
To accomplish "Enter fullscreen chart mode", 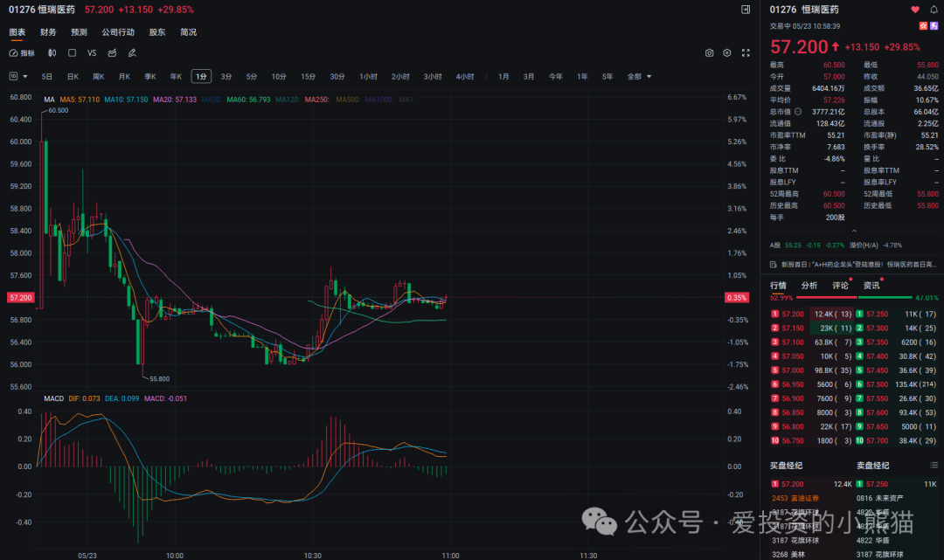I will 746,53.
